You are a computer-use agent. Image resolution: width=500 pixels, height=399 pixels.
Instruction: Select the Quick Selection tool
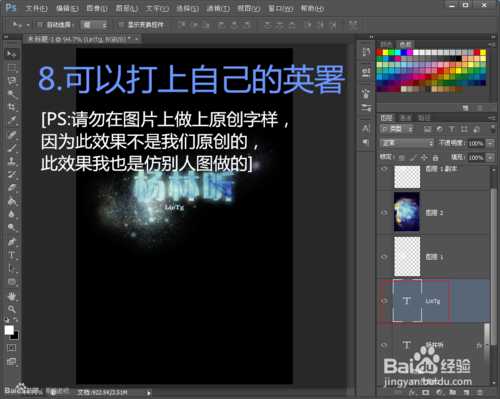[x=12, y=94]
